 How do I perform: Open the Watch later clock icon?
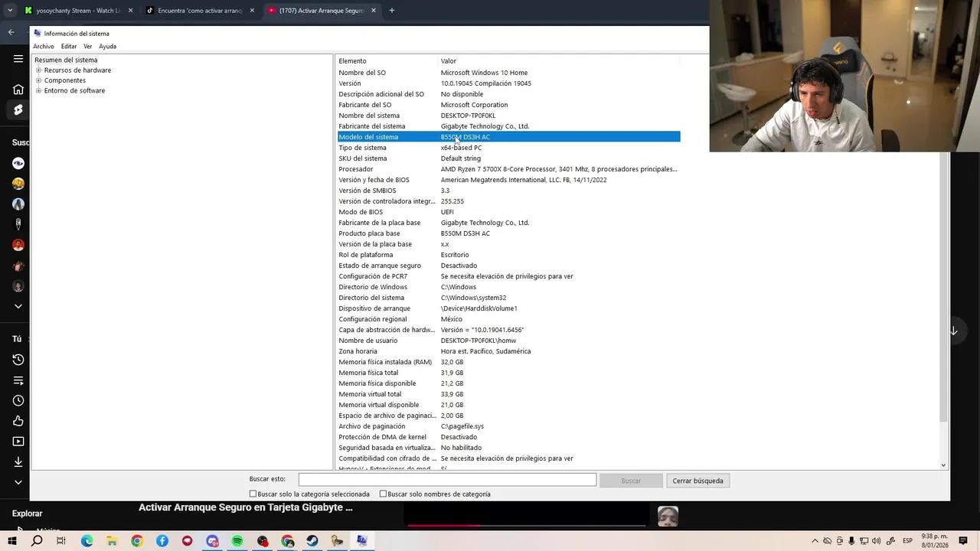pos(18,400)
